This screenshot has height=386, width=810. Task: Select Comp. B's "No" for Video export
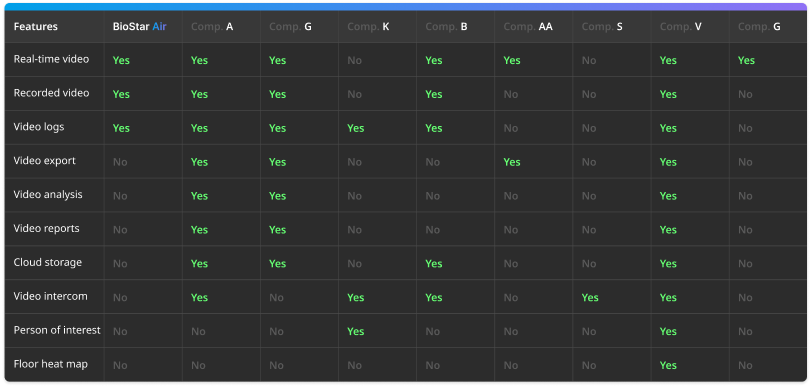pyautogui.click(x=432, y=162)
